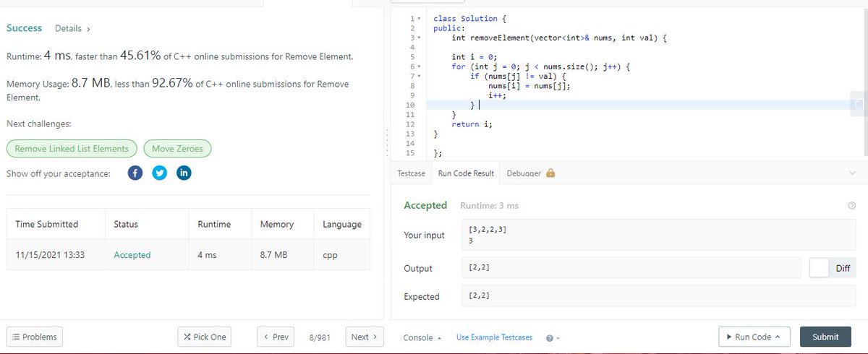
Task: Open the help question mark in the result panel
Action: click(x=851, y=206)
